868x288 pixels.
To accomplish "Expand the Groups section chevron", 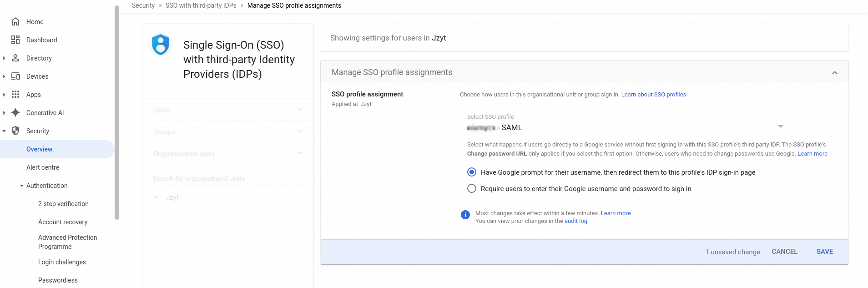I will 300,131.
